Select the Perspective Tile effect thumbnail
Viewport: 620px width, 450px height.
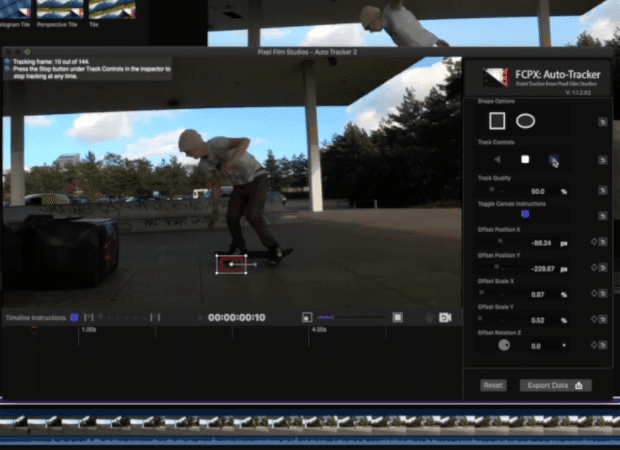[60, 9]
